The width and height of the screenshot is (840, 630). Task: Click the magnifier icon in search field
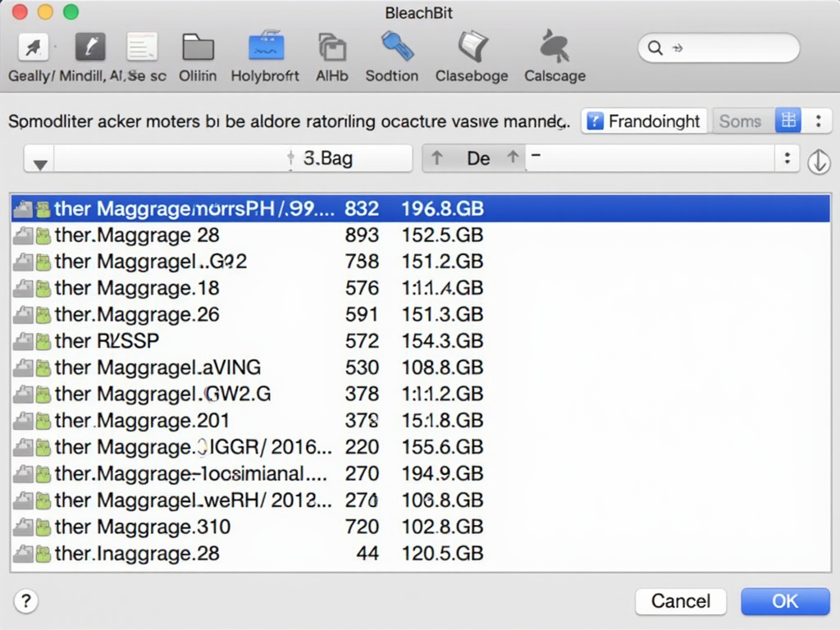click(x=655, y=48)
